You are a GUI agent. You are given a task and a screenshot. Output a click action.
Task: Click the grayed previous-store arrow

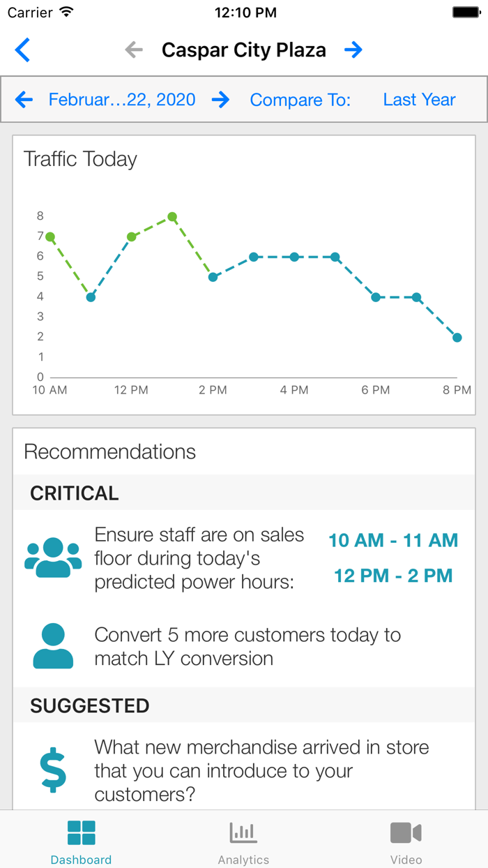(x=132, y=50)
